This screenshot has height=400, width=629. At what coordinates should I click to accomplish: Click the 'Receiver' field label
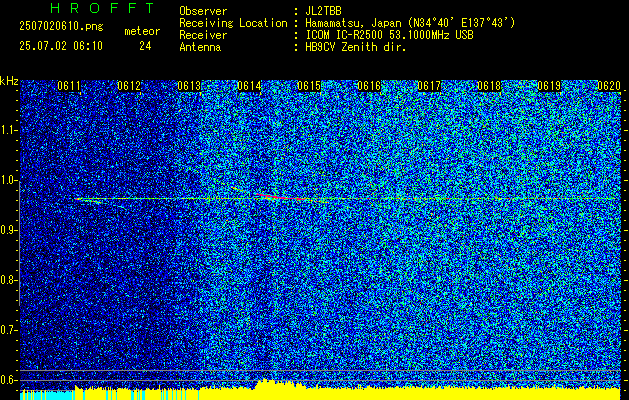click(203, 35)
